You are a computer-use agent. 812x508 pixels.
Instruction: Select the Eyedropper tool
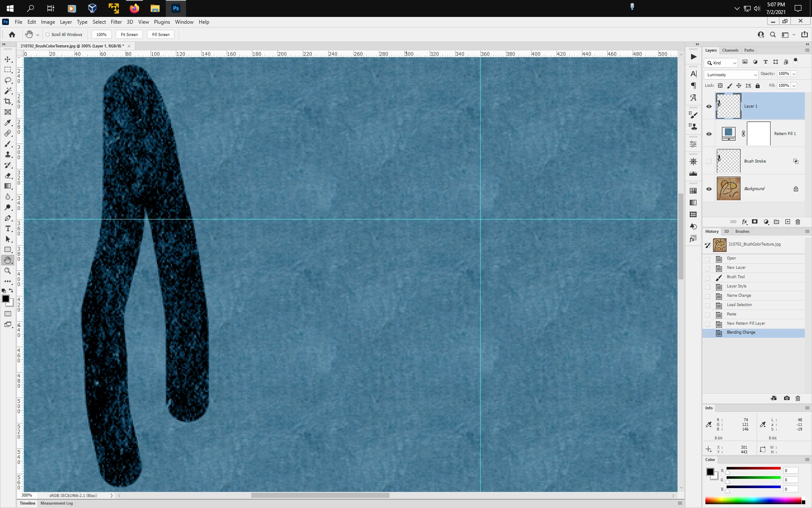coord(8,123)
